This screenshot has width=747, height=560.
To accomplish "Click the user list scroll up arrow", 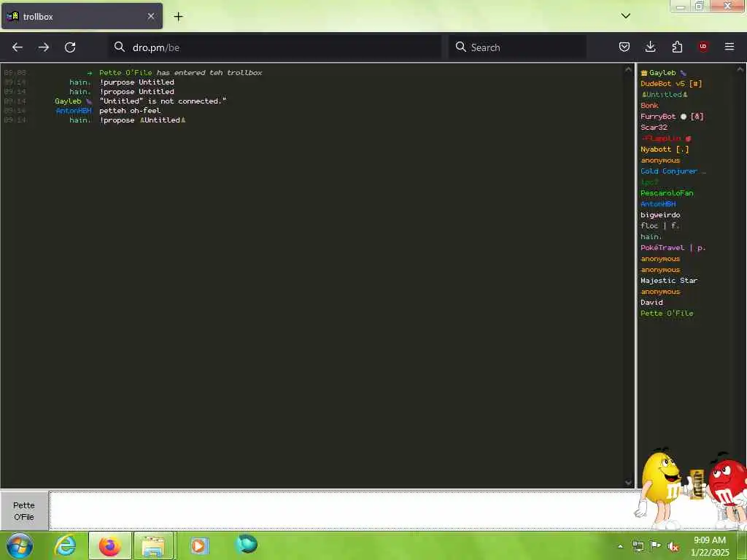I will tap(740, 69).
